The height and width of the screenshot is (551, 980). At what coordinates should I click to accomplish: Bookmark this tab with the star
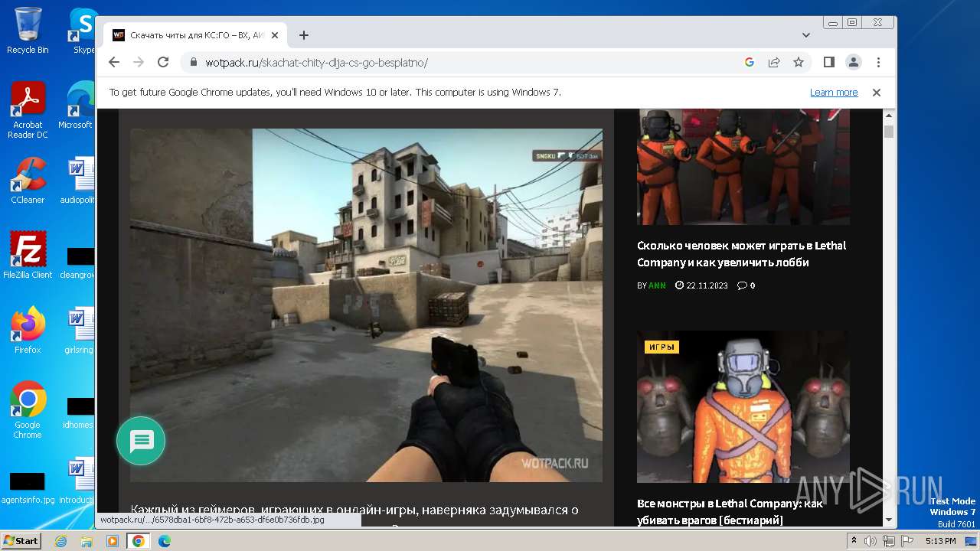(799, 62)
